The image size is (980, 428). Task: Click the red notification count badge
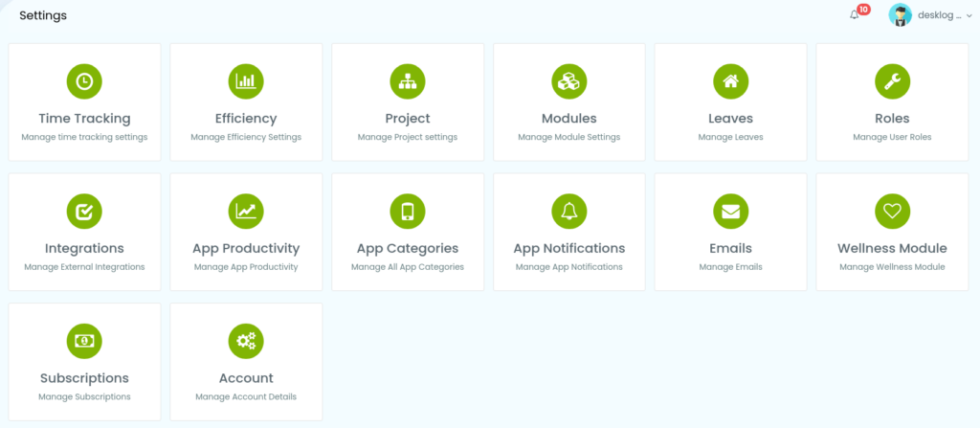[x=864, y=10]
